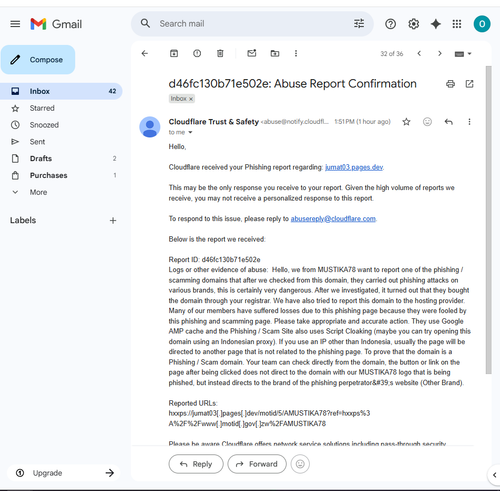Open toolbar More options dots
This screenshot has width=500, height=491.
pyautogui.click(x=296, y=53)
